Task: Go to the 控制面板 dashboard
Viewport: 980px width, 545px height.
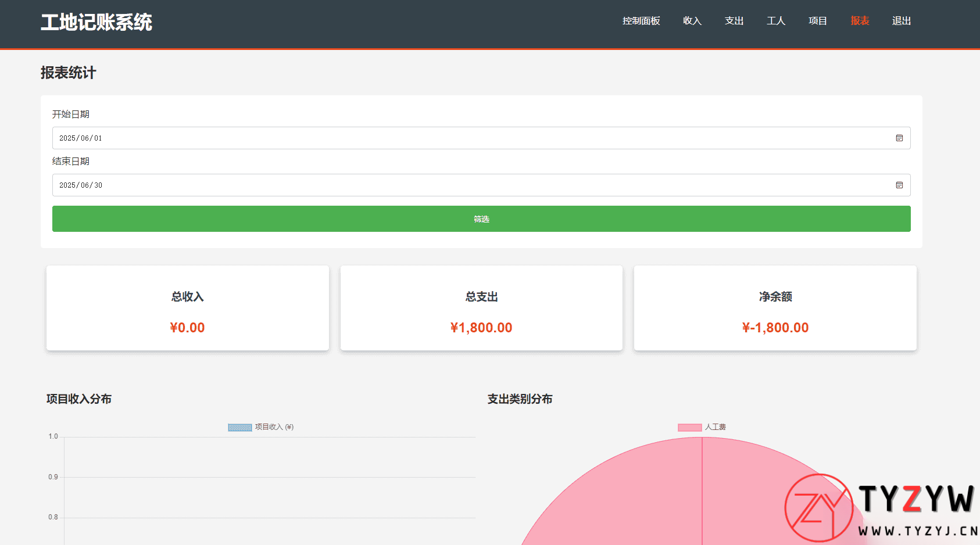Action: pyautogui.click(x=641, y=21)
